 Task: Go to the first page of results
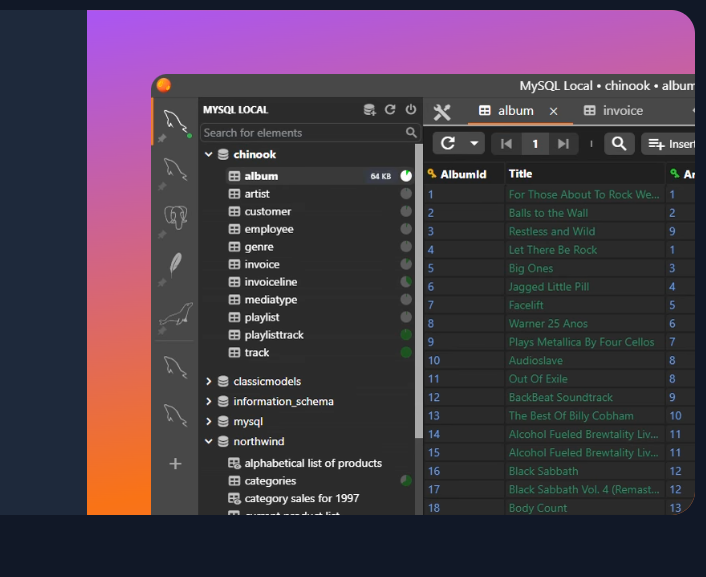506,144
